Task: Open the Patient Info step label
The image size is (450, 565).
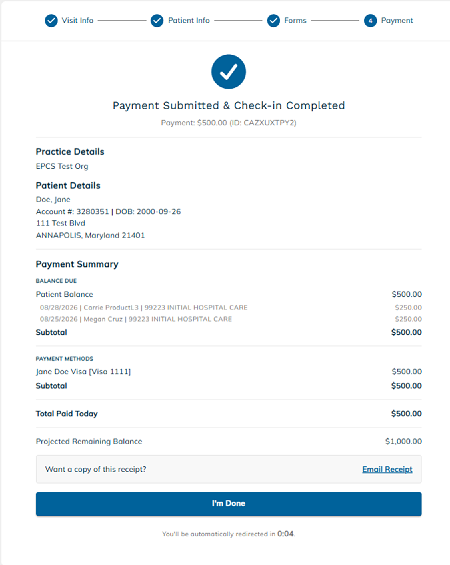Action: coord(189,21)
